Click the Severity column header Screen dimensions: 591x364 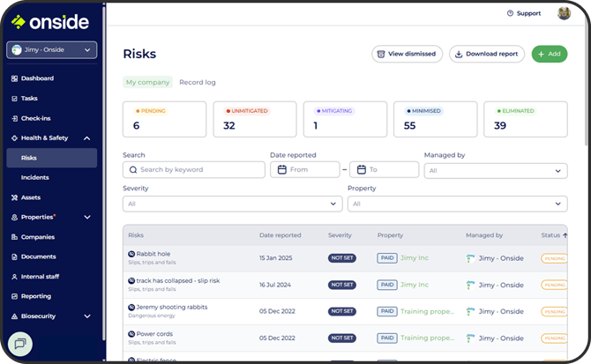click(x=340, y=235)
